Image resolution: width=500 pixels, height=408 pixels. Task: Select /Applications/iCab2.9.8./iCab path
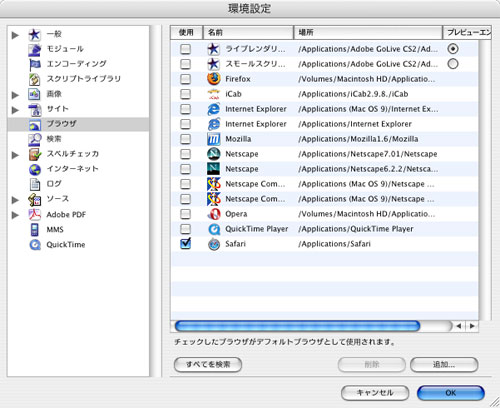(353, 94)
